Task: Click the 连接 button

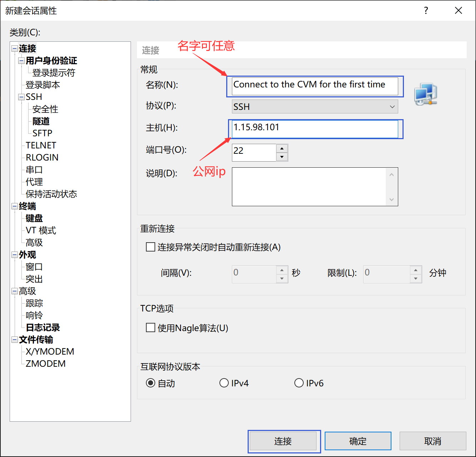Action: [283, 441]
